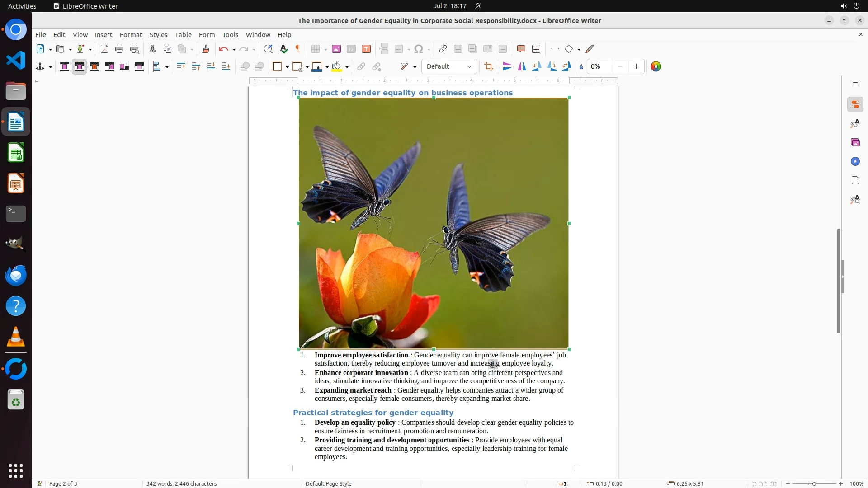Open the Gallery sidebar panel
The image size is (868, 488).
[855, 143]
